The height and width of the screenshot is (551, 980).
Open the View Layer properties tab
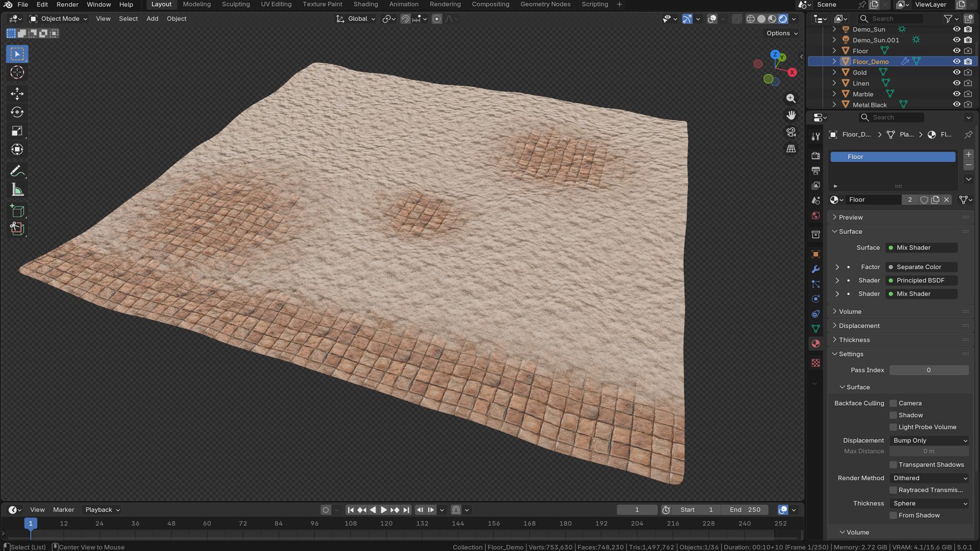coord(816,186)
